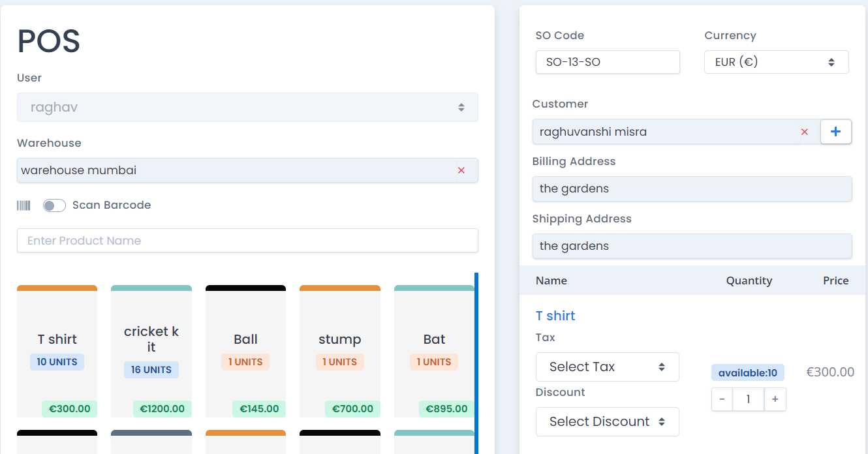
Task: Click the 1 UNITS badge on Ball
Action: (245, 362)
